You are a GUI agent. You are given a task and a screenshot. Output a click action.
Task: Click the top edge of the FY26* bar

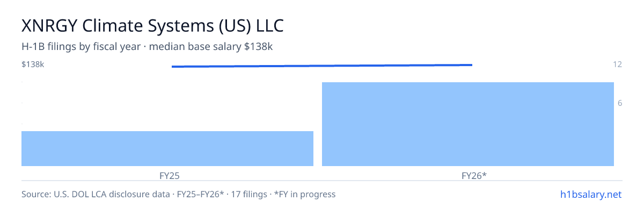point(468,83)
